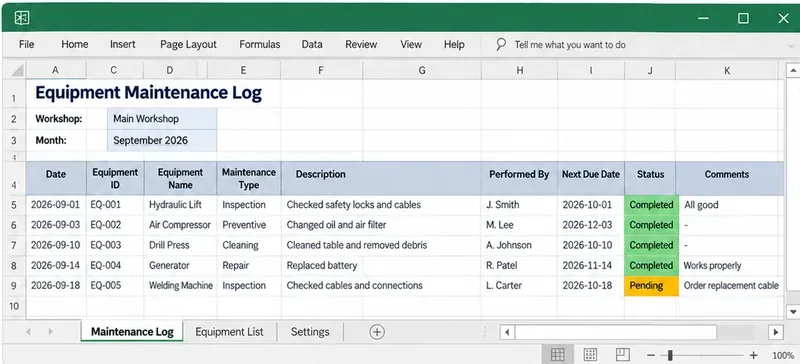Select the 'Drill Press' cell
This screenshot has height=364, width=800.
[181, 245]
